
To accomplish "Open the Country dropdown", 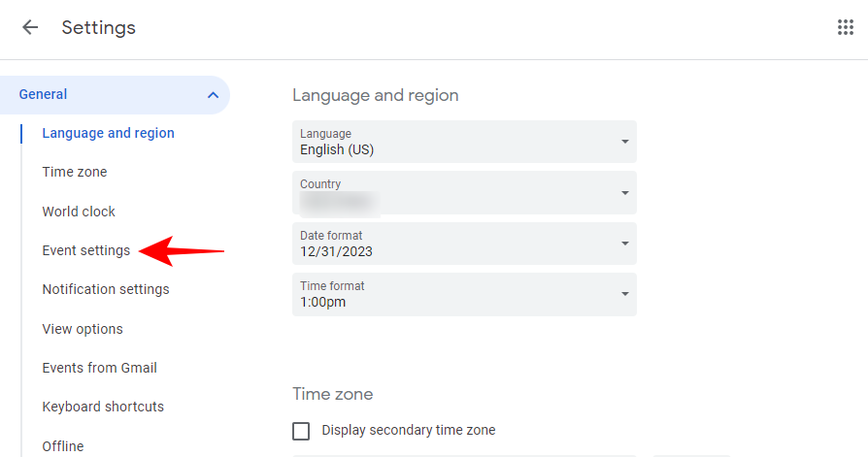I will (x=464, y=192).
